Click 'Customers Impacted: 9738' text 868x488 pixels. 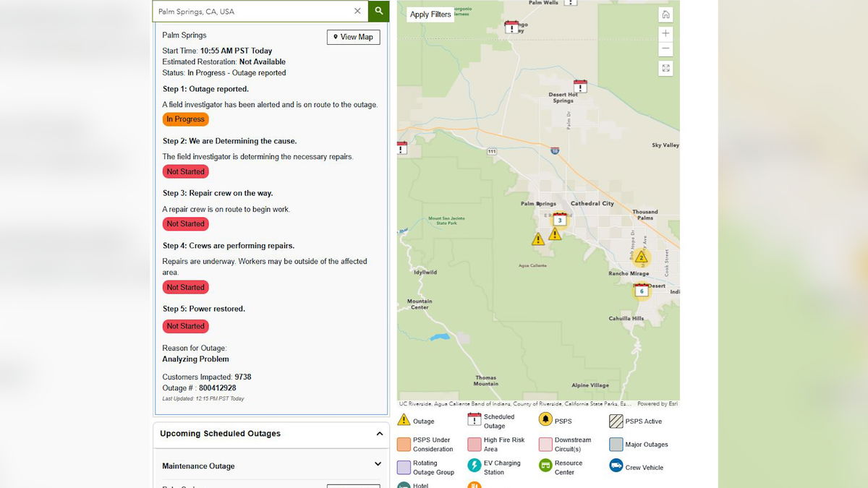pyautogui.click(x=207, y=377)
